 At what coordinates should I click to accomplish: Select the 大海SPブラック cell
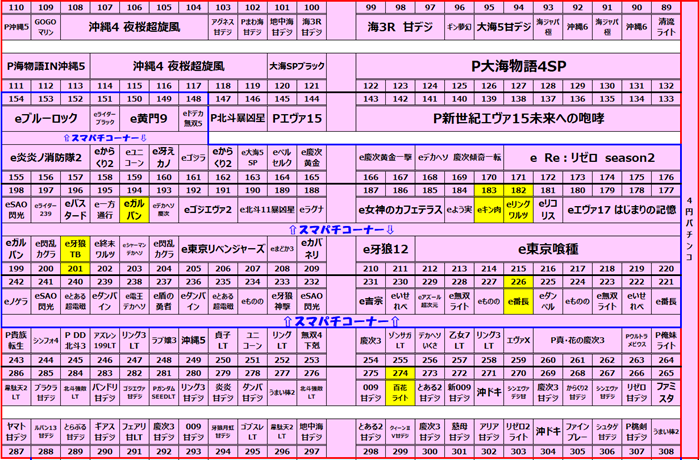pos(297,67)
